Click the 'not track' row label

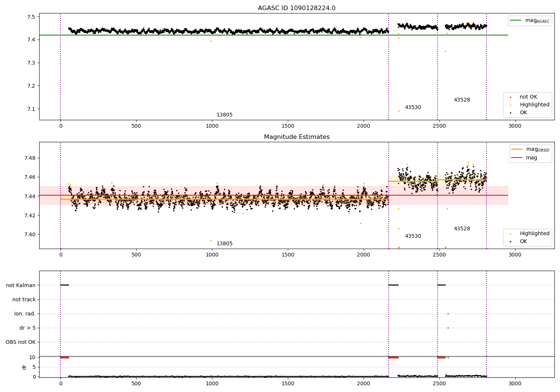coord(24,299)
